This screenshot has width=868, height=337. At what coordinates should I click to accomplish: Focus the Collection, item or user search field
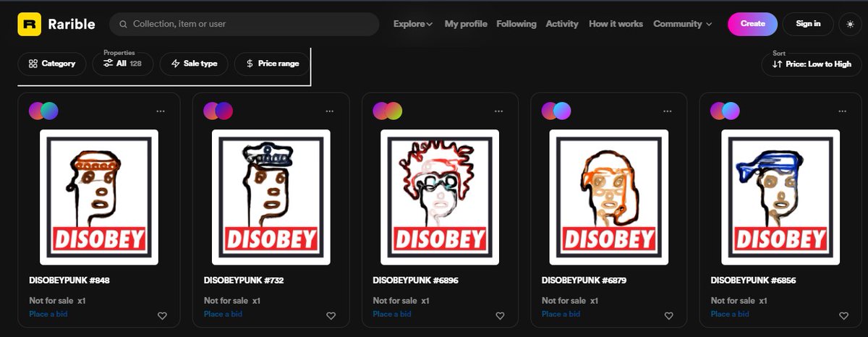(244, 24)
